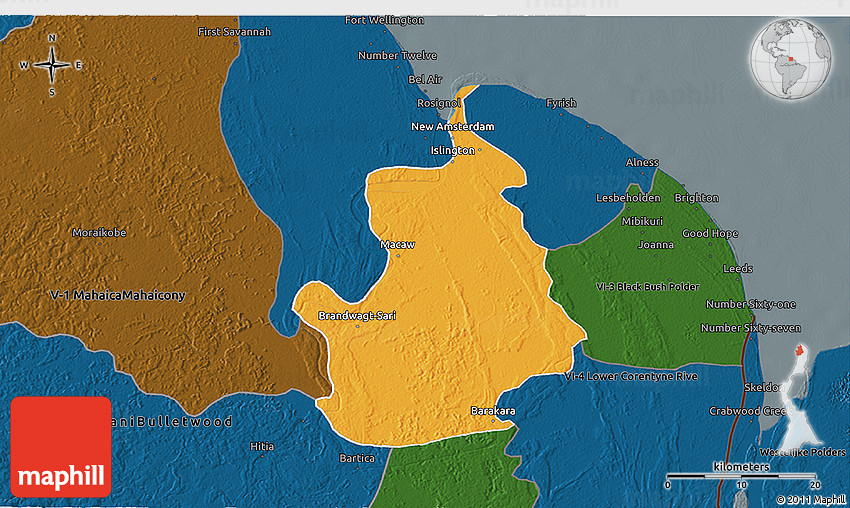Select the VI-3 Black Bush Polder label

point(647,287)
